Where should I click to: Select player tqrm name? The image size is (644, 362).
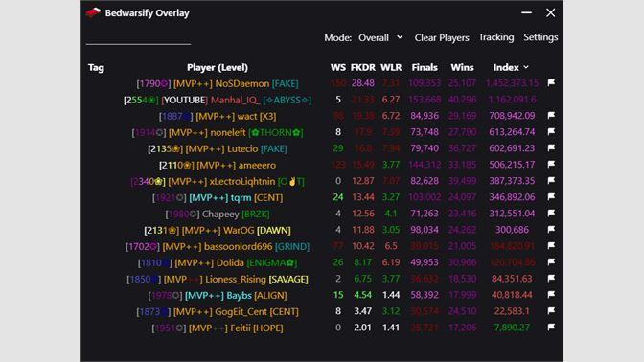pyautogui.click(x=241, y=198)
